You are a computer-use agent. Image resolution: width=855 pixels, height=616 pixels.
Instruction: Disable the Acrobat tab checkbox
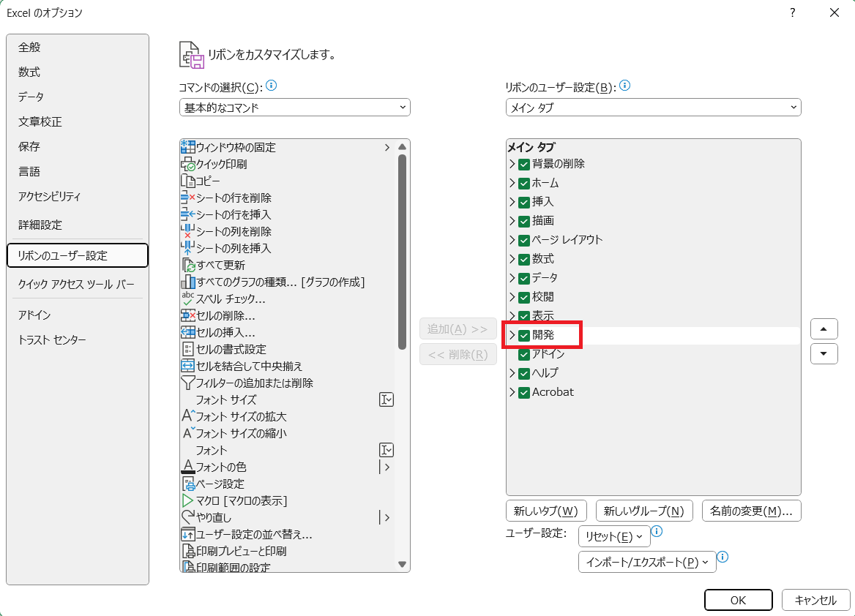(524, 392)
